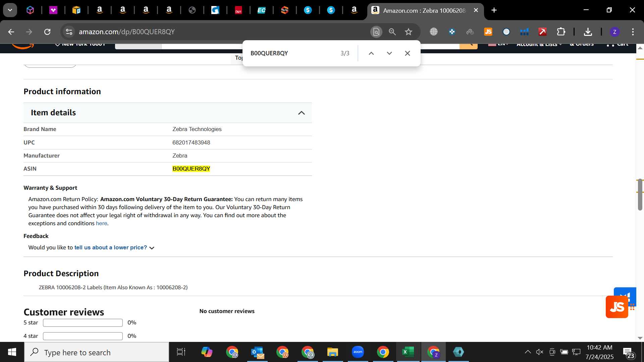Open the blue-cross extension in toolbar
The height and width of the screenshot is (362, 644).
pos(452,32)
